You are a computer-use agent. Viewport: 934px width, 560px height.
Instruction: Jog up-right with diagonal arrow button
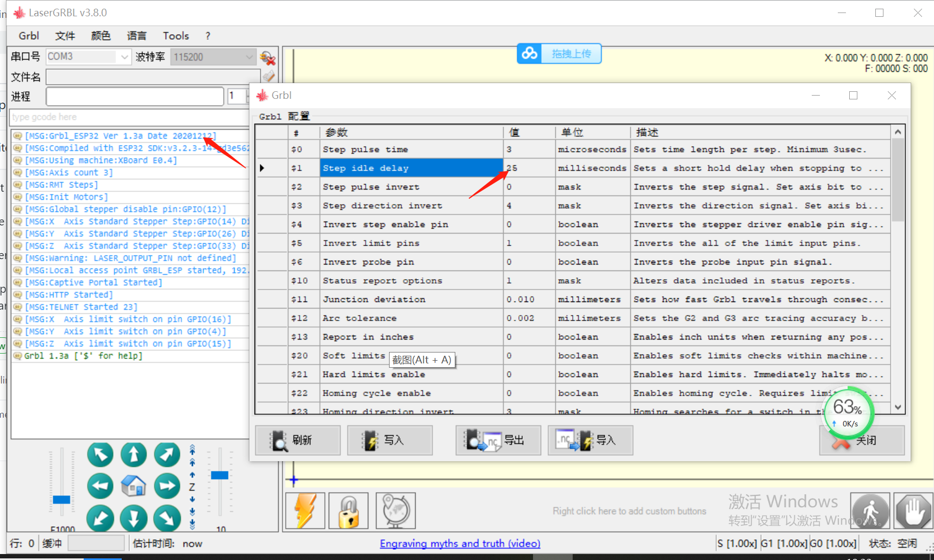click(x=167, y=455)
